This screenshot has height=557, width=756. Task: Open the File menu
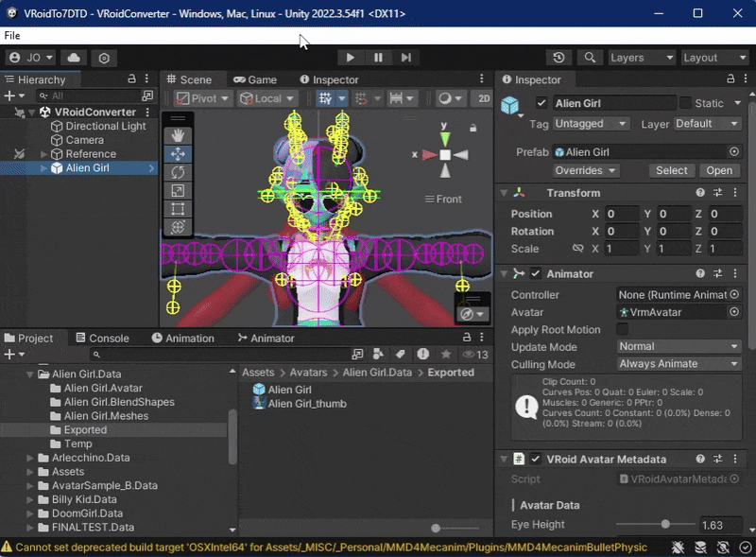[12, 35]
